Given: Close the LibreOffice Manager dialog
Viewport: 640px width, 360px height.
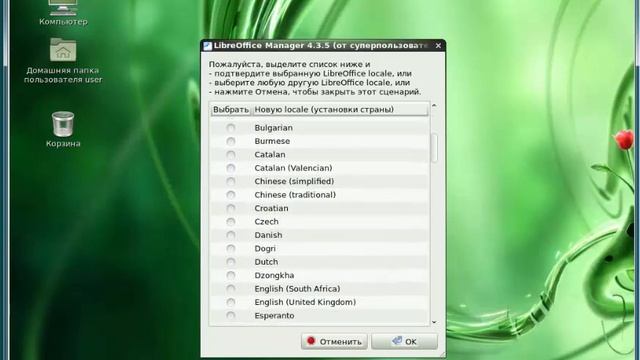Looking at the screenshot, I should tap(438, 46).
